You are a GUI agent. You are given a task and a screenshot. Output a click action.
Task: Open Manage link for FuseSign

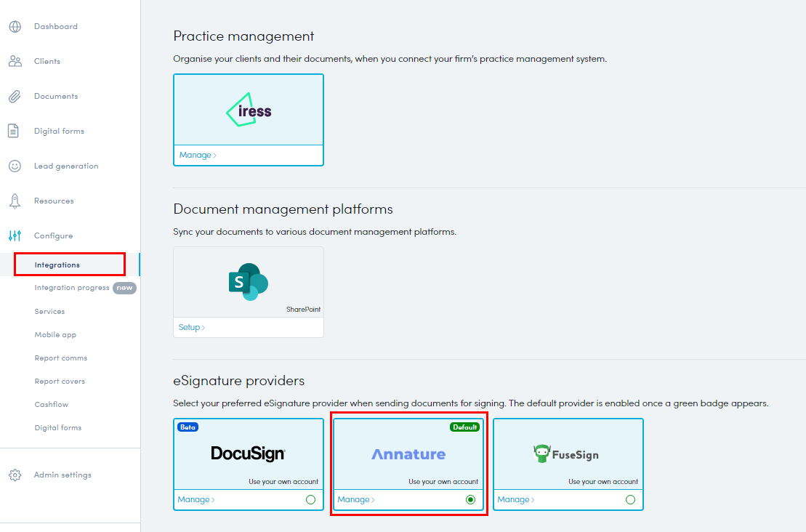click(516, 500)
